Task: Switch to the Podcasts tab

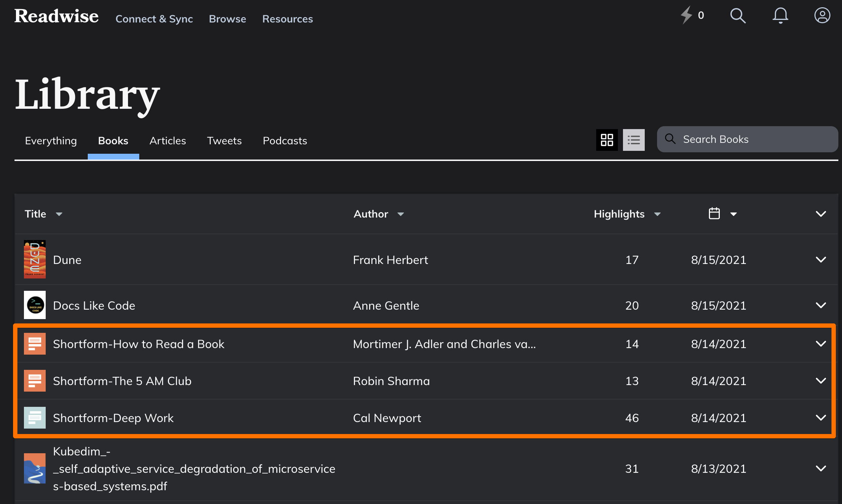Action: pyautogui.click(x=285, y=141)
